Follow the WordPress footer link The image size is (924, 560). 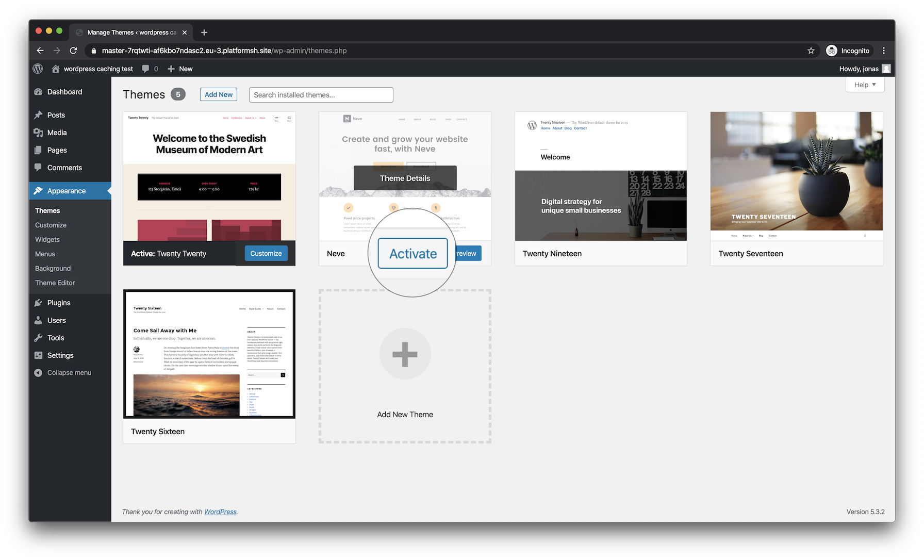click(x=220, y=512)
